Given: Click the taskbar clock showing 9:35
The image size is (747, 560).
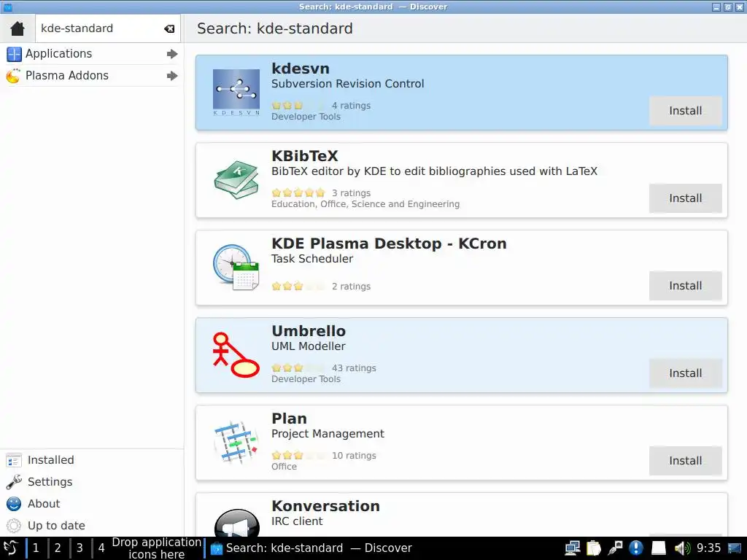Looking at the screenshot, I should 708,548.
